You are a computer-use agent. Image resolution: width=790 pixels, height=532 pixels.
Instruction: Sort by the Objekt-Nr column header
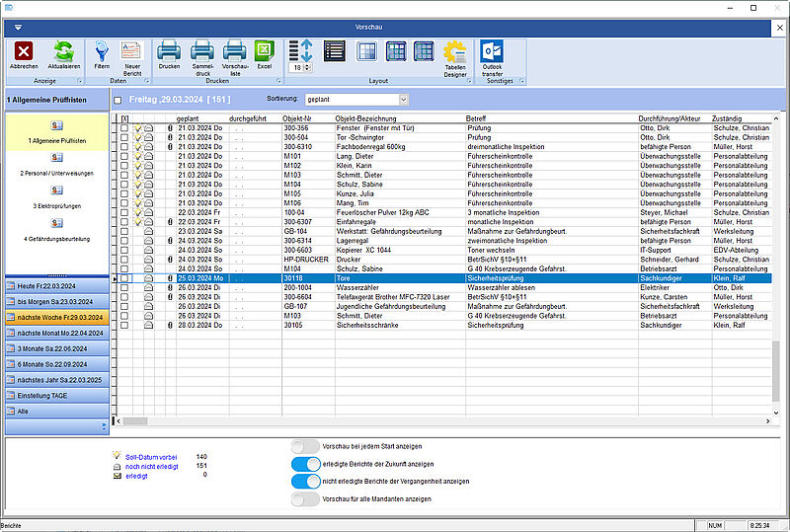point(296,118)
